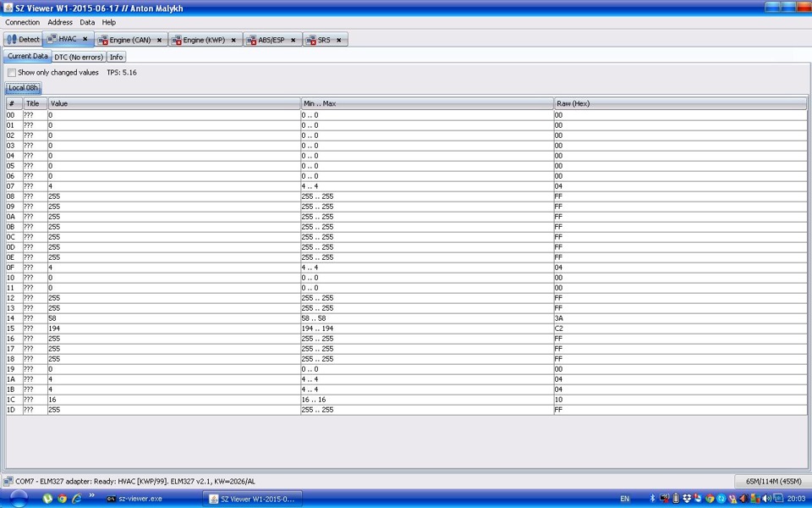812x508 pixels.
Task: Switch to sz-viewer.exe taskbar window
Action: coord(134,499)
